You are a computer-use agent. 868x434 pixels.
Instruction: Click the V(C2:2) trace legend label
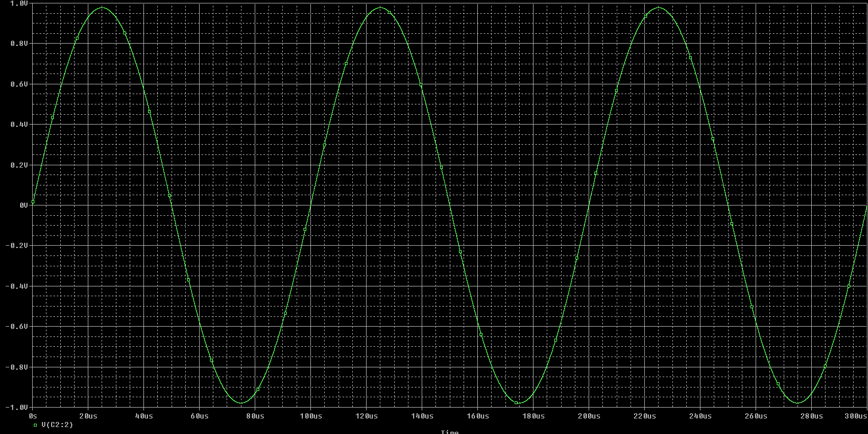[57, 425]
